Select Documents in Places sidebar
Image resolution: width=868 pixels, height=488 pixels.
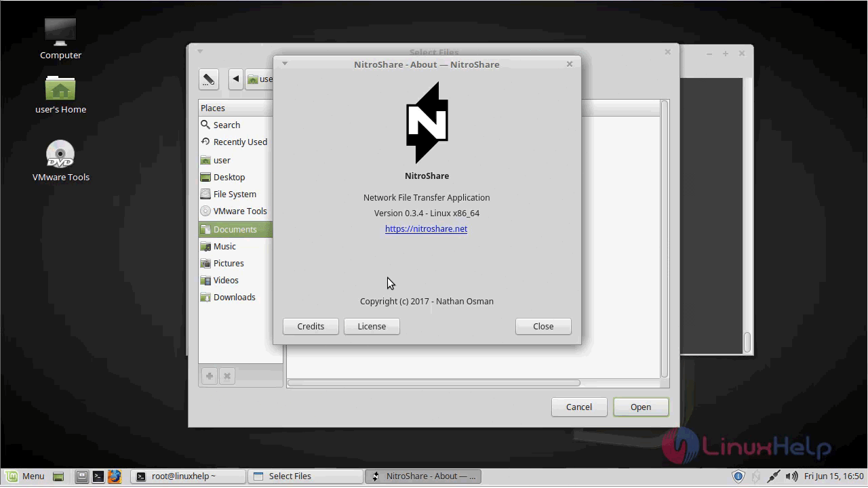click(x=235, y=229)
